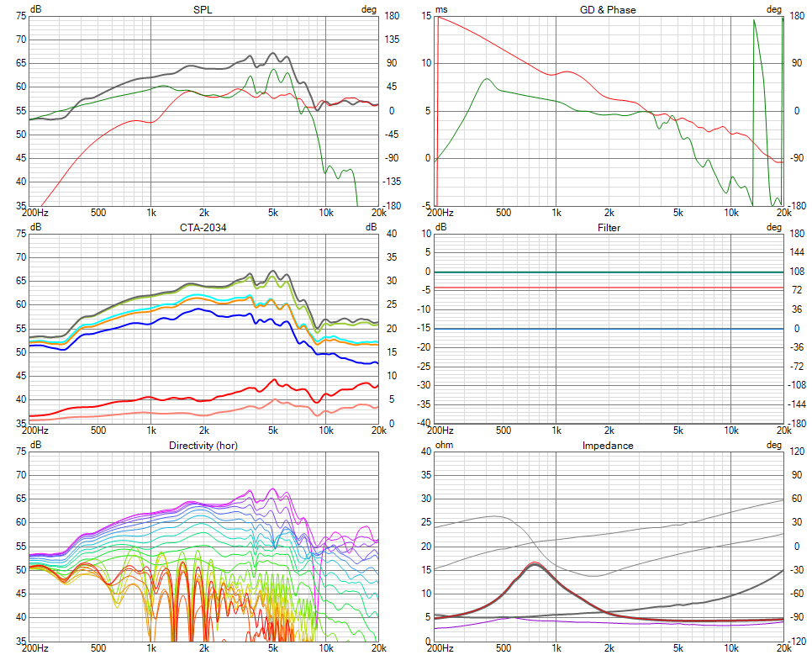Click the Filter chart title
The width and height of the screenshot is (812, 655).
[x=609, y=228]
